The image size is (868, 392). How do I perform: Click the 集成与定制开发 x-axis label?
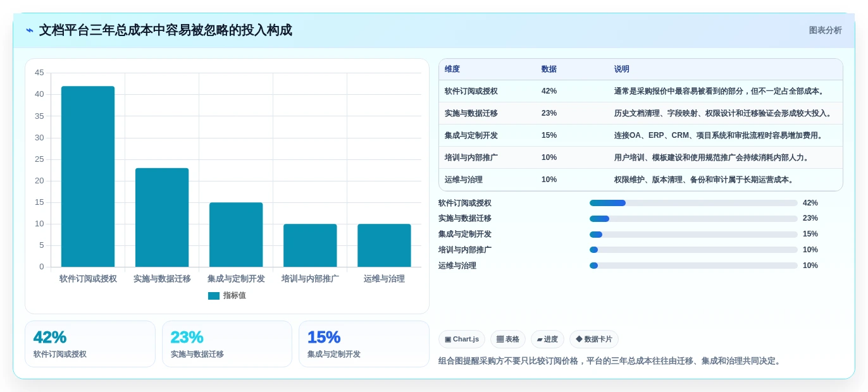click(236, 279)
